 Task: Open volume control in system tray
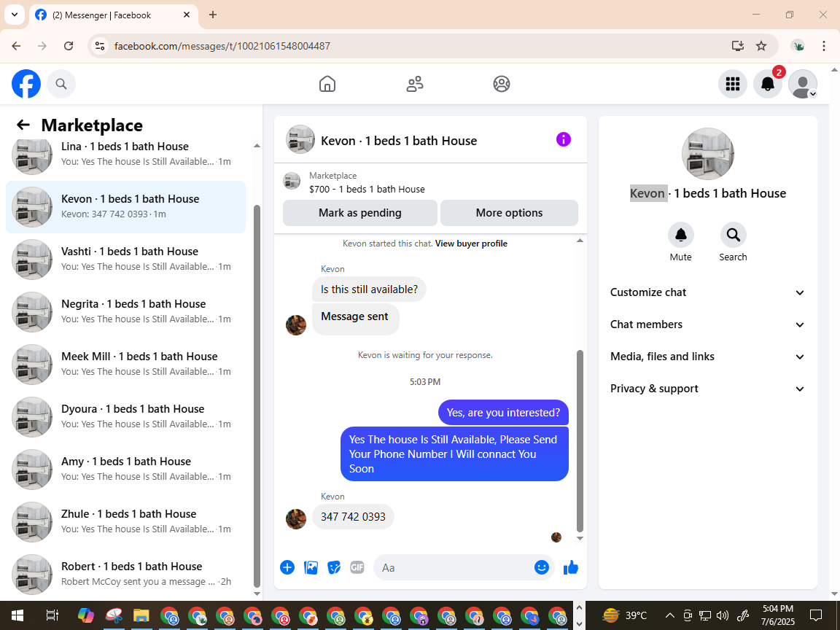click(x=723, y=615)
